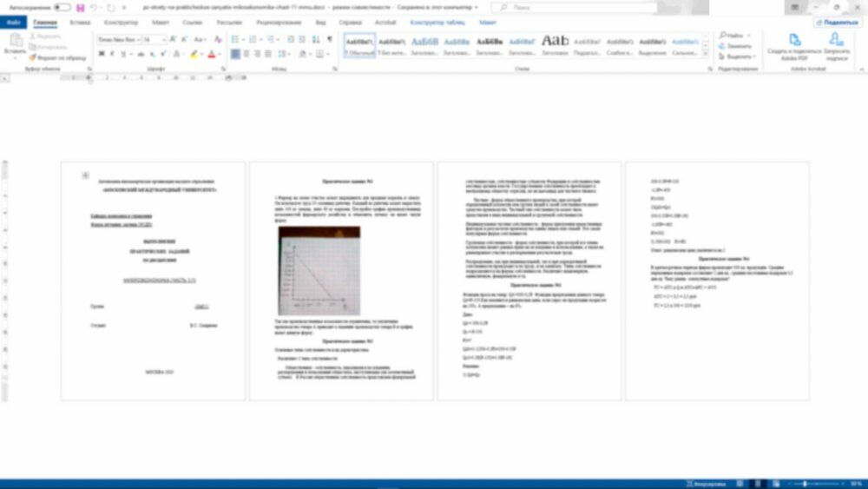
Task: Open the Times New Roman font name dropdown
Action: (138, 40)
